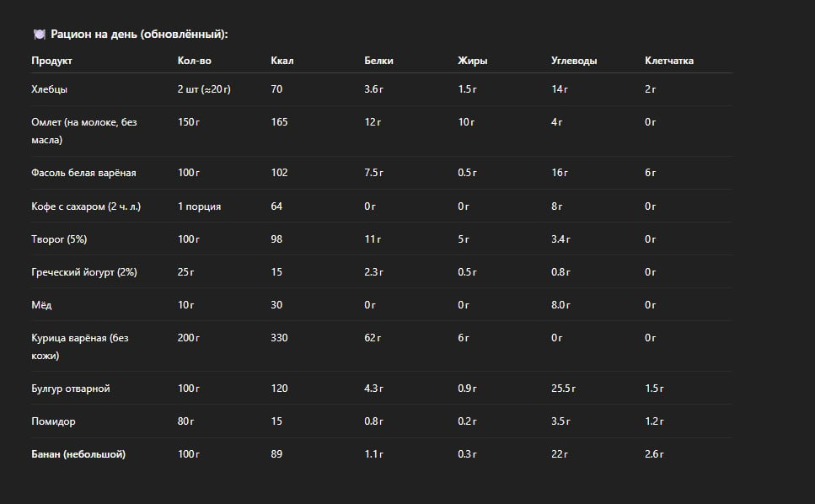Image resolution: width=815 pixels, height=504 pixels.
Task: Click the "Клетчатка" column header
Action: click(x=669, y=61)
